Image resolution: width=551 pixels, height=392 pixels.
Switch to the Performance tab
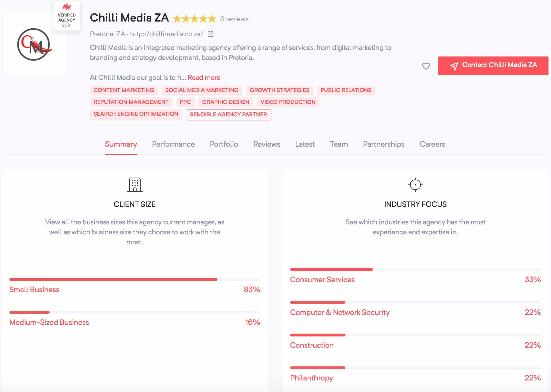tap(173, 144)
